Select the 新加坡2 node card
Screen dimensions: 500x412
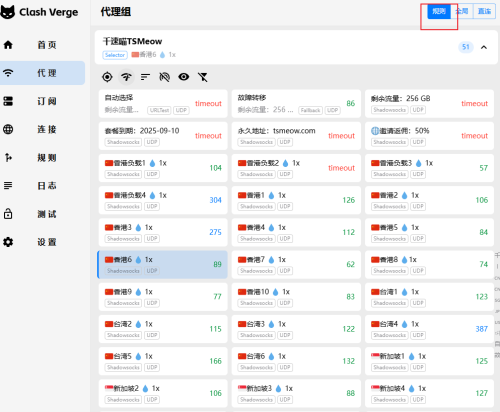pos(163,393)
